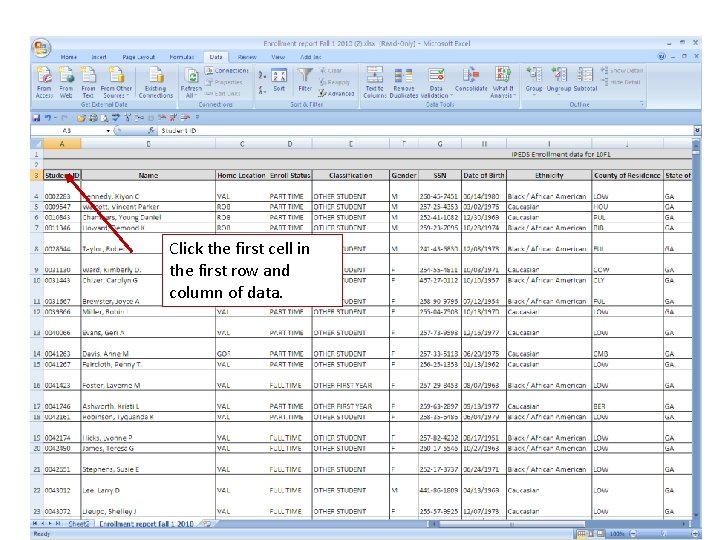720x540 pixels.
Task: Open the Name Box dropdown arrow
Action: pos(108,131)
